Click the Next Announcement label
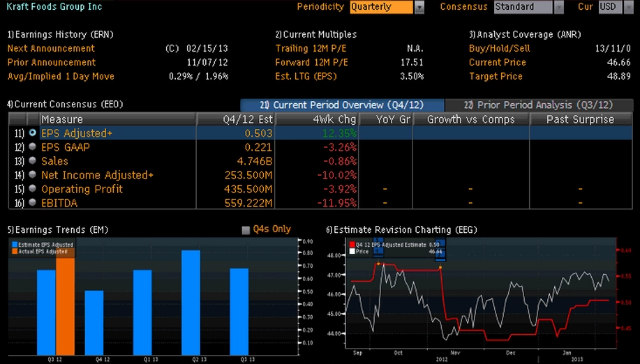The height and width of the screenshot is (364, 640). click(x=51, y=49)
